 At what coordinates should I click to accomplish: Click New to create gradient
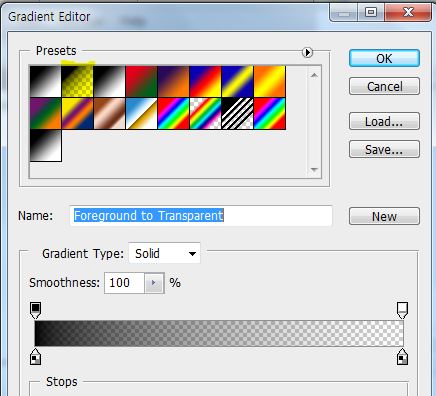pos(384,216)
